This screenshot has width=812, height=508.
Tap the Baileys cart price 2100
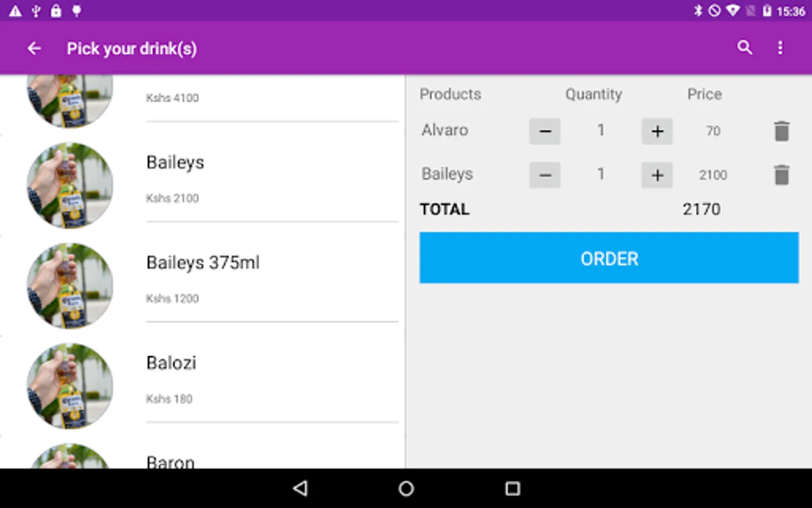(x=713, y=175)
